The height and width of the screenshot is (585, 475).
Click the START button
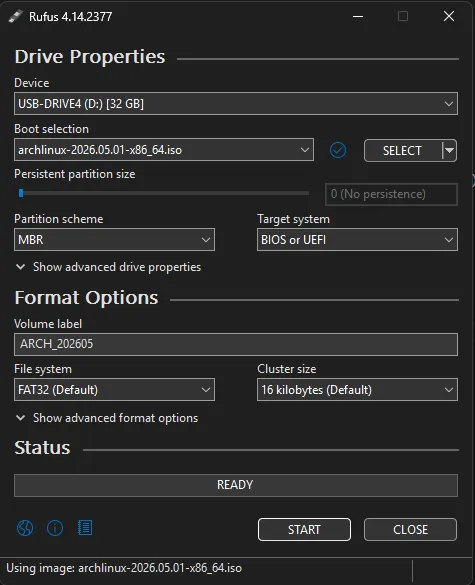pos(304,529)
